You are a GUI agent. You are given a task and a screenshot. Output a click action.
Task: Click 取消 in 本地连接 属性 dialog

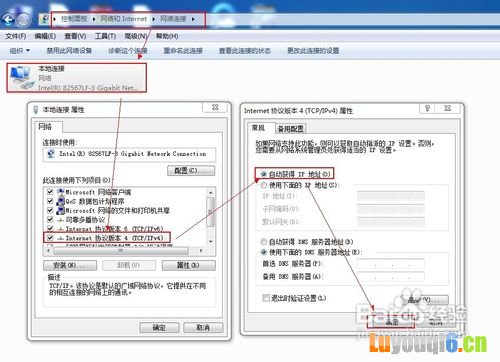pos(203,328)
